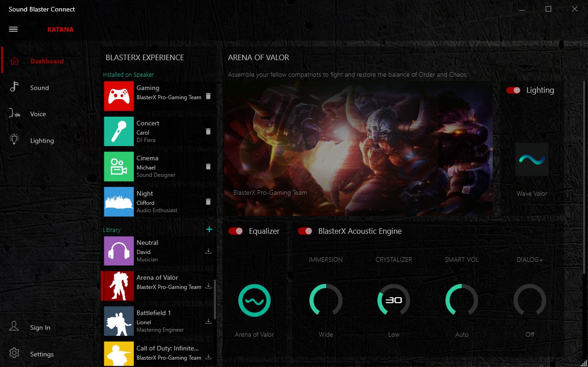Viewport: 588px width, 367px height.
Task: Navigate to the Lighting section
Action: coord(42,141)
